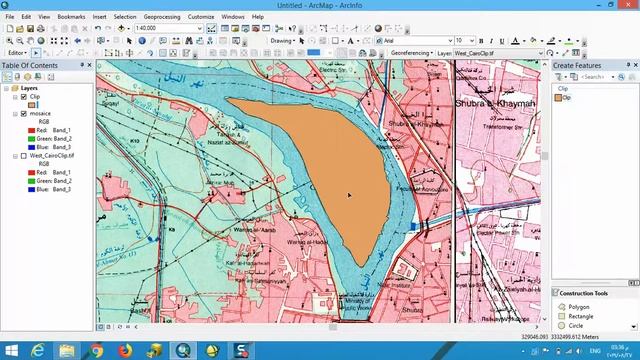The image size is (640, 360).
Task: Open the Georeferencing Layer combo box
Action: coord(498,53)
